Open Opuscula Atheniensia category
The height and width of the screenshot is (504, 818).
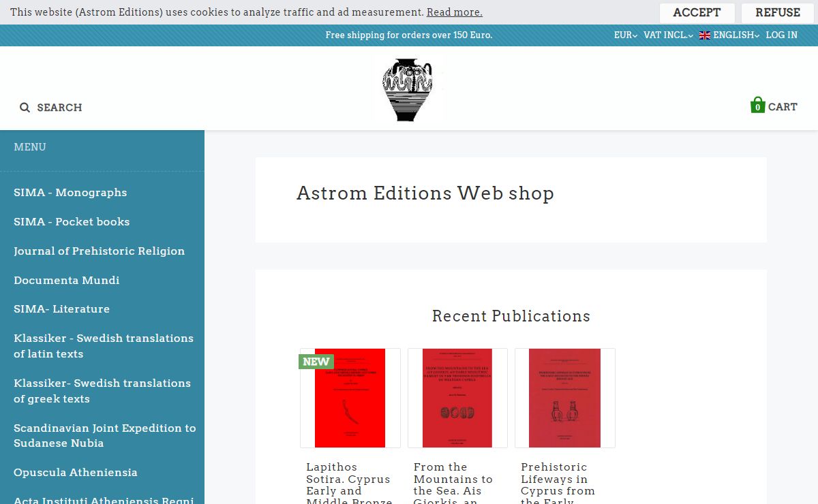pyautogui.click(x=76, y=473)
